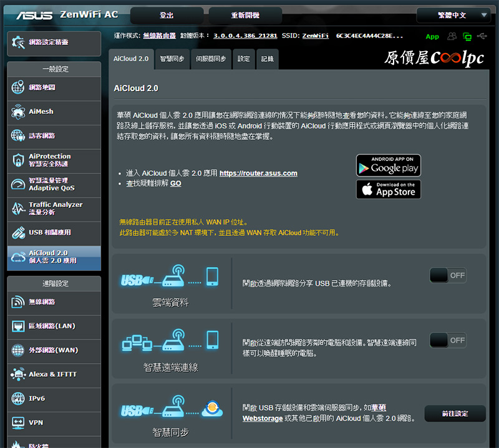Click the 華碩 Webstorage link
The height and width of the screenshot is (448, 499).
(x=263, y=418)
